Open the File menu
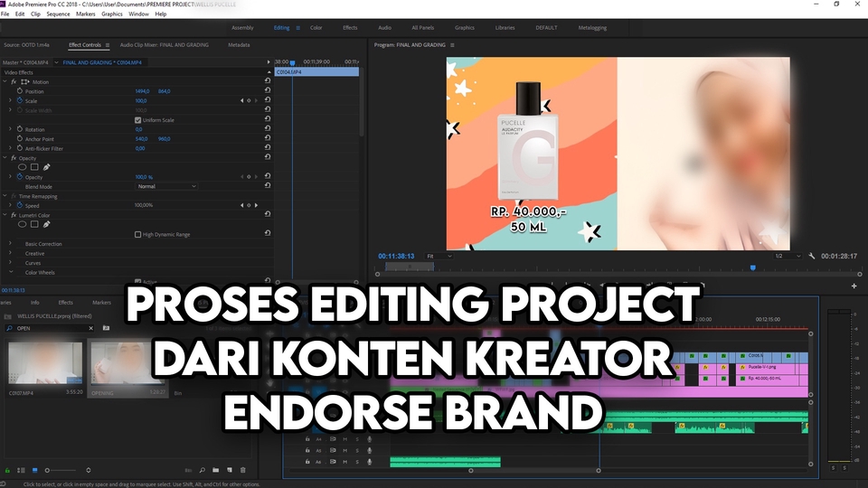 click(x=5, y=14)
